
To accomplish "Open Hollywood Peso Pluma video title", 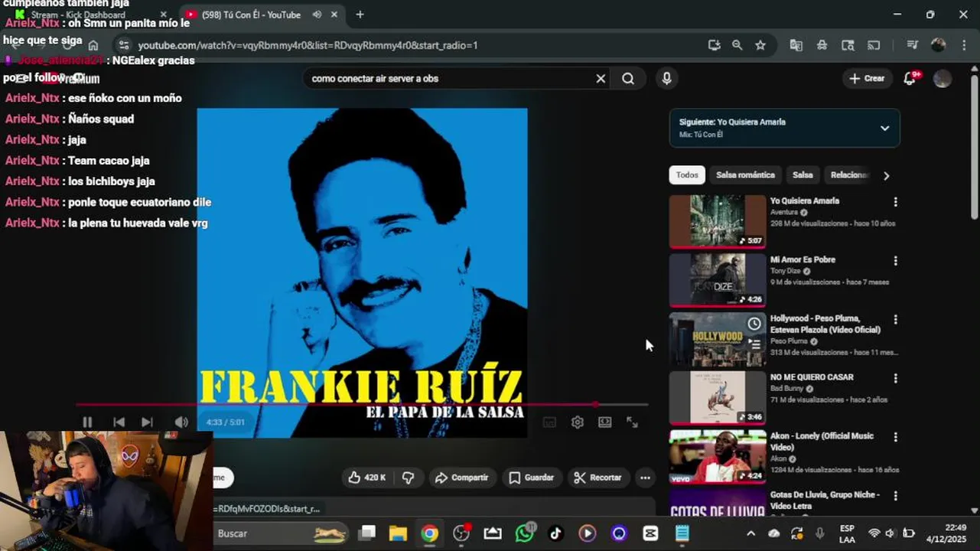I will [825, 324].
